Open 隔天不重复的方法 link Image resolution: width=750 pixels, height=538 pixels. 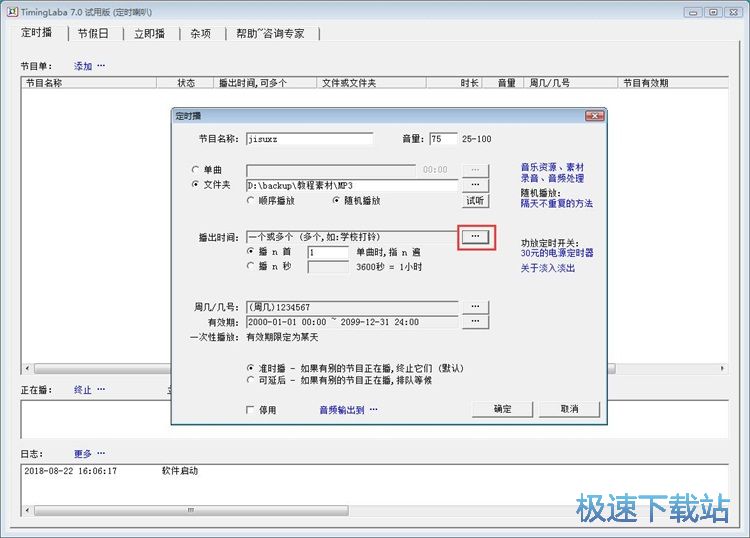point(557,203)
